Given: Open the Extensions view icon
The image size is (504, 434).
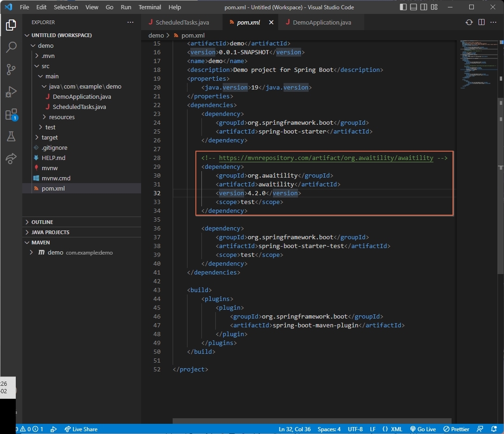Looking at the screenshot, I should click(x=11, y=115).
